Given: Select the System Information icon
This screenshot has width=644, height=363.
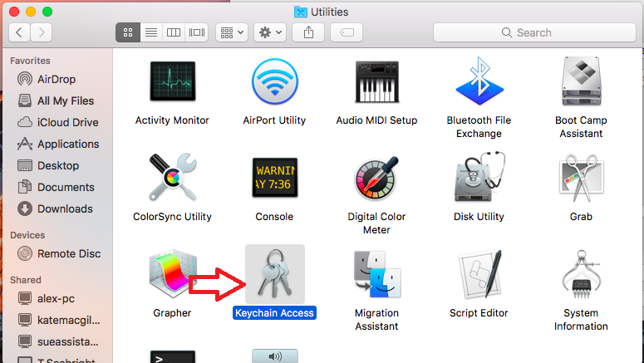Looking at the screenshot, I should coord(581,274).
